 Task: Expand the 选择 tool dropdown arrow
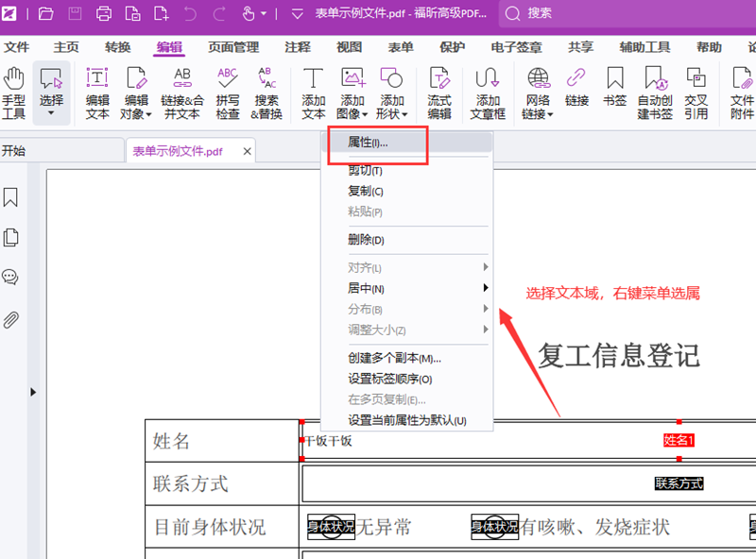[51, 114]
